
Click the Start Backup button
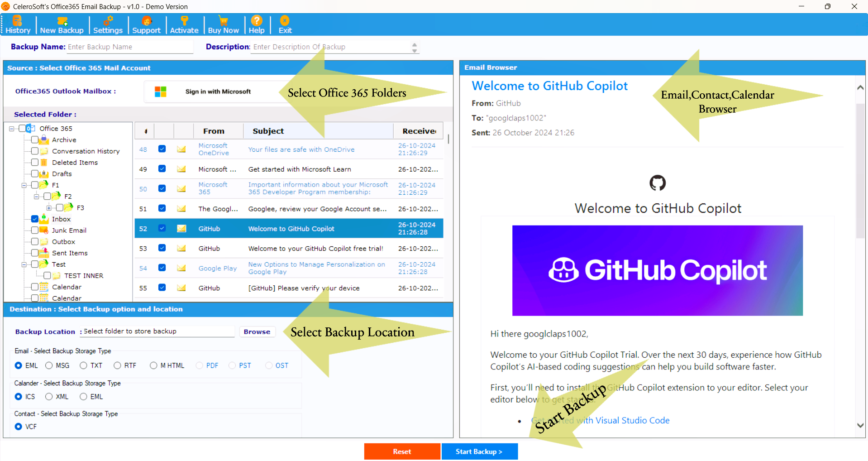(479, 451)
